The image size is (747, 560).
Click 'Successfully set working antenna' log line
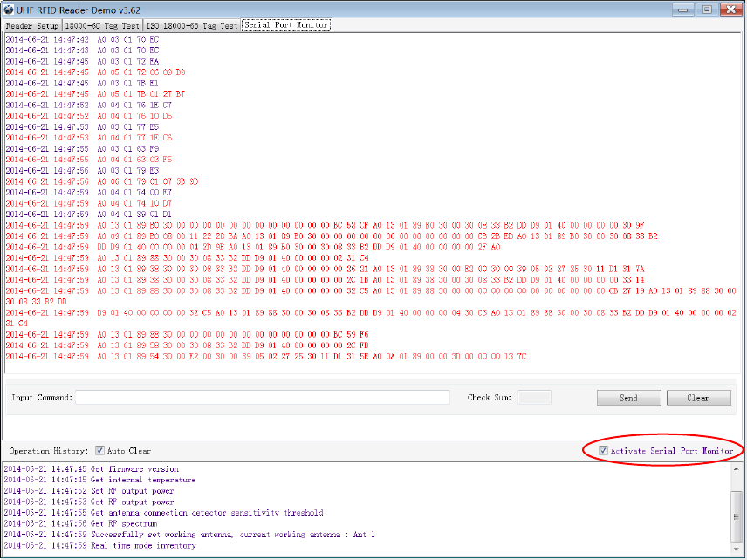(189, 535)
